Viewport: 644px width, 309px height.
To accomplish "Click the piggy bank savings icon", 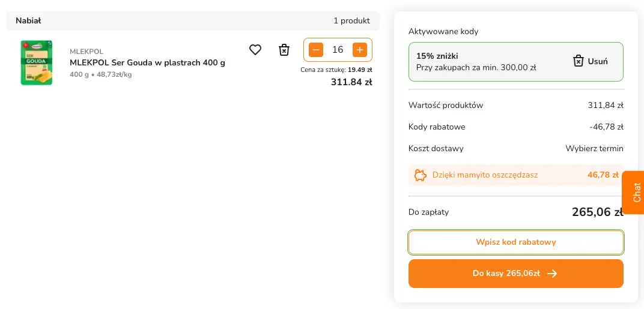I will (421, 175).
